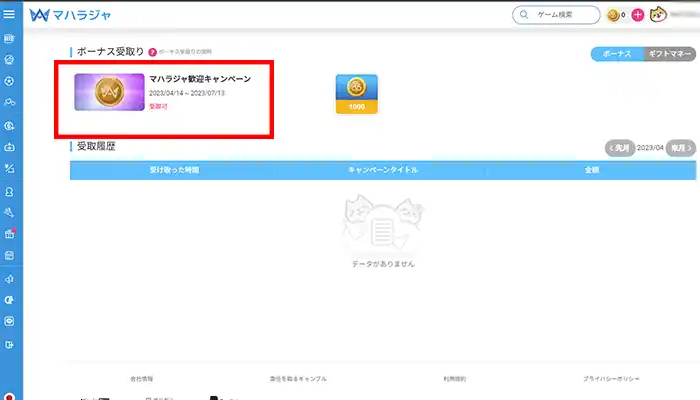Switch to the ボーナス tab

(615, 54)
